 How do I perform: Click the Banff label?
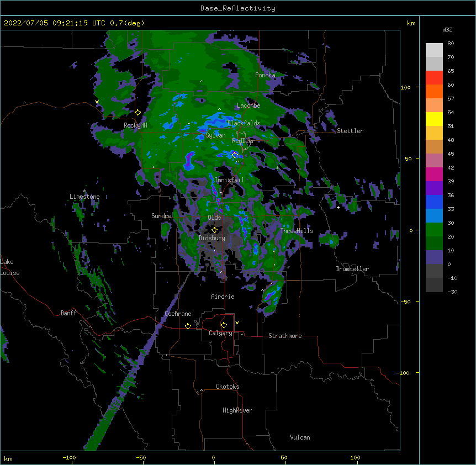click(68, 313)
